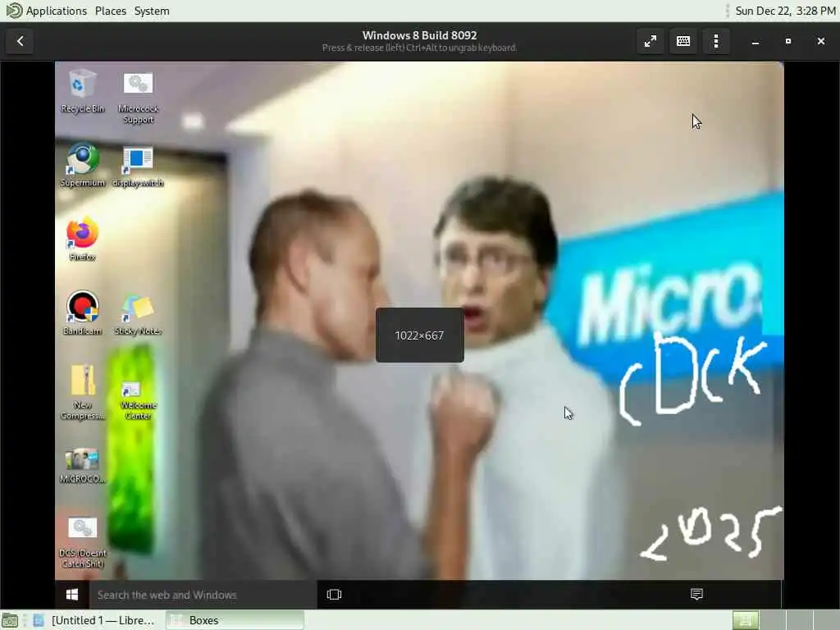
Task: Switch to the Untitled 1 LibreOffice window
Action: click(95, 620)
